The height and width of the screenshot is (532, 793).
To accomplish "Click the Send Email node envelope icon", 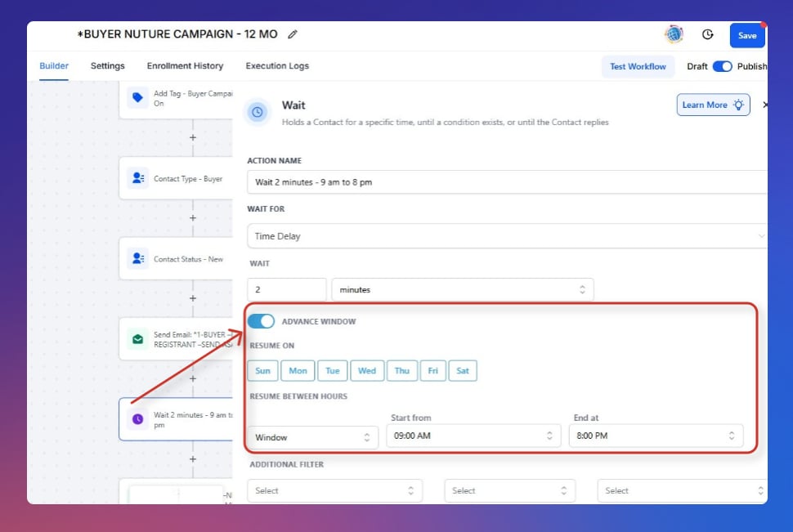I will pos(137,339).
